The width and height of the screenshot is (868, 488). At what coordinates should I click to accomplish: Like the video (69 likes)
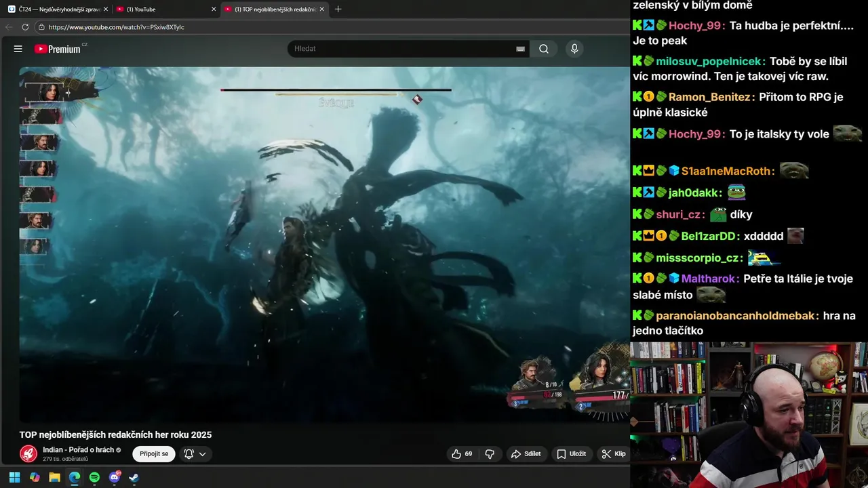461,454
